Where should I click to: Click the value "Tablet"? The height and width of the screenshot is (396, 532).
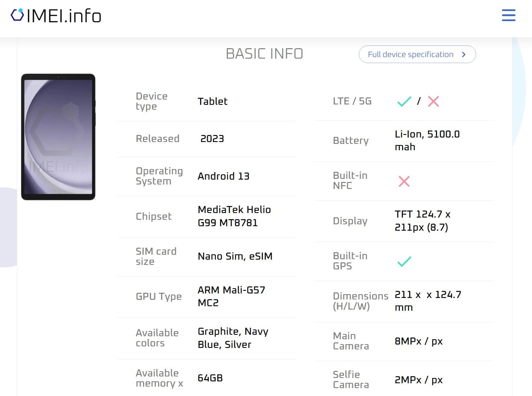212,101
